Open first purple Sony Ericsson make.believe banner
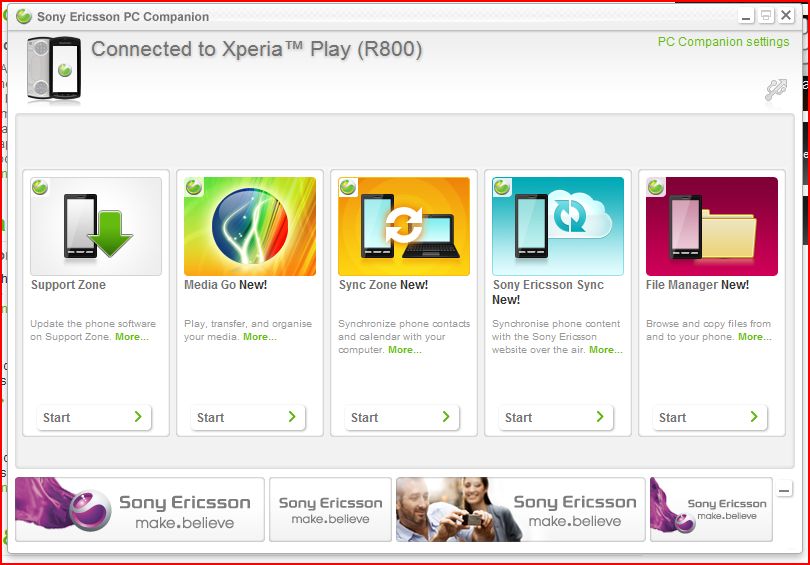The width and height of the screenshot is (810, 565). click(x=139, y=509)
